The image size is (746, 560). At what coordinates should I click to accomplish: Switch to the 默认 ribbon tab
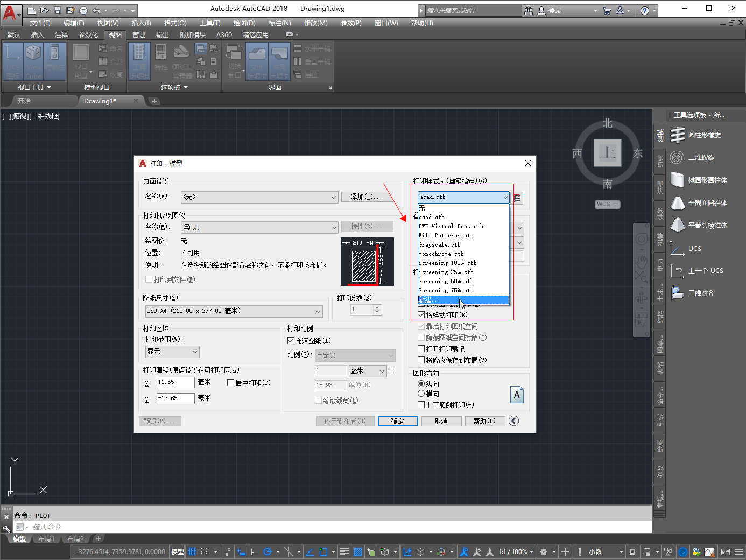point(14,34)
